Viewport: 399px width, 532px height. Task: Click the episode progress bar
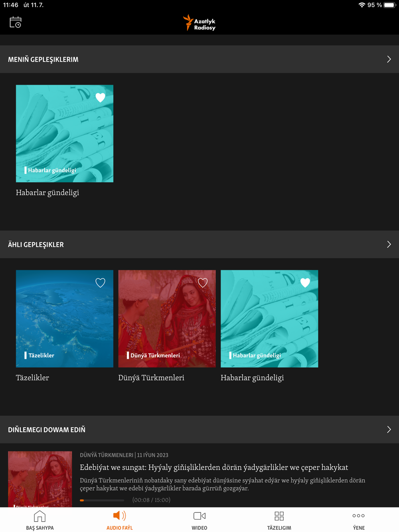coord(102,500)
